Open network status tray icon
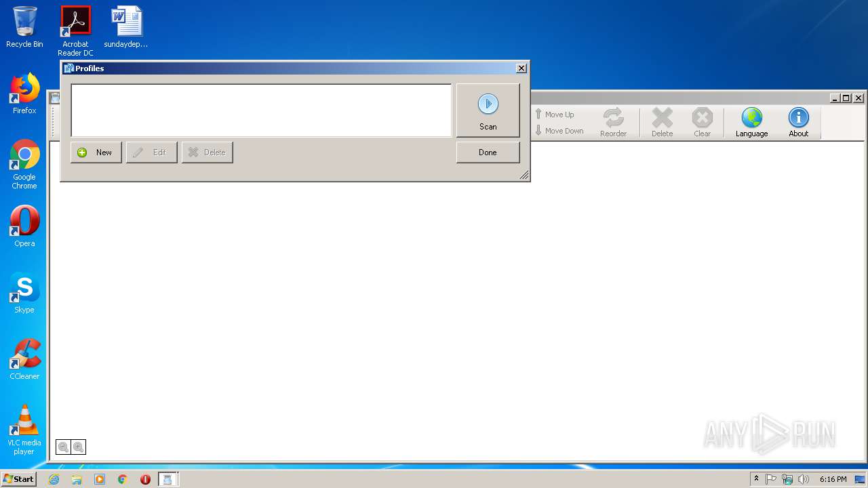Viewport: 868px width, 488px height. click(x=787, y=479)
